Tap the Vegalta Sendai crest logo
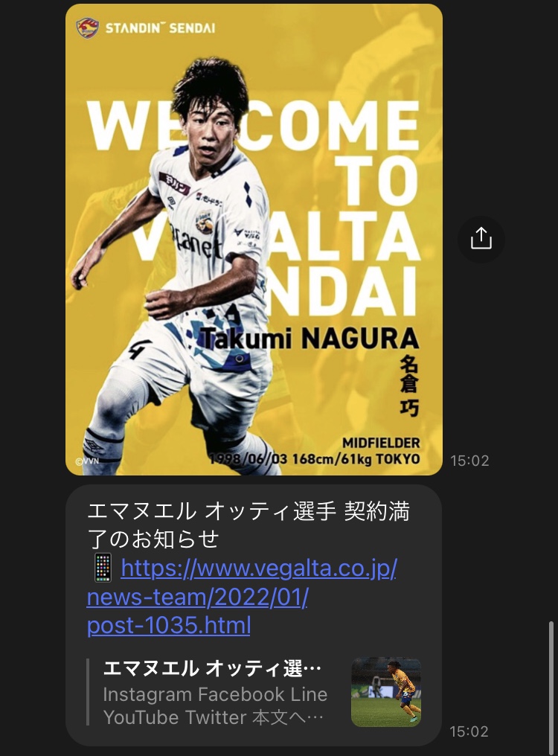Screen dimensions: 558x756 pos(88,28)
